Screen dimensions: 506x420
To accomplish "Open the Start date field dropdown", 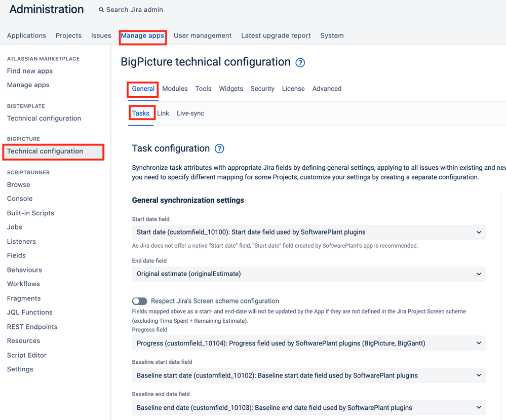I will pos(309,233).
